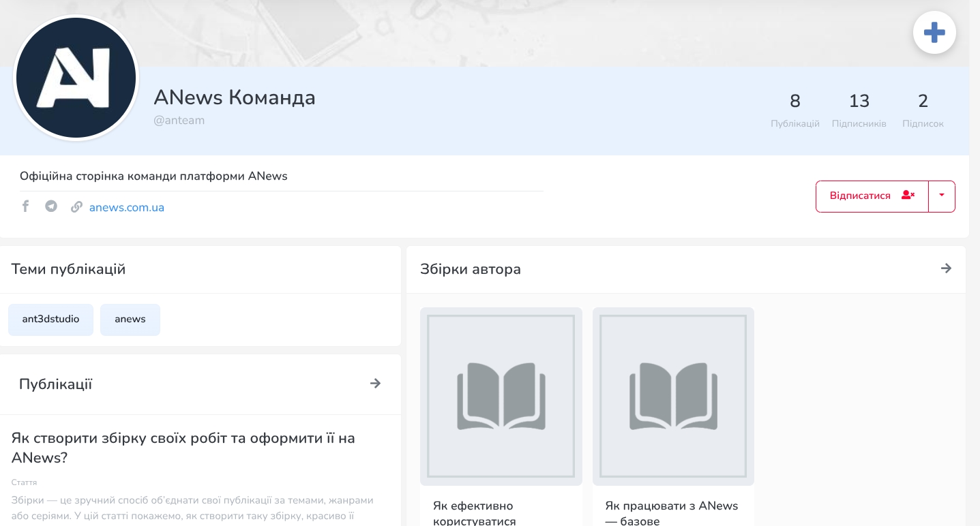Open all publications via Публікації arrow
This screenshot has width=980, height=526.
(x=375, y=384)
